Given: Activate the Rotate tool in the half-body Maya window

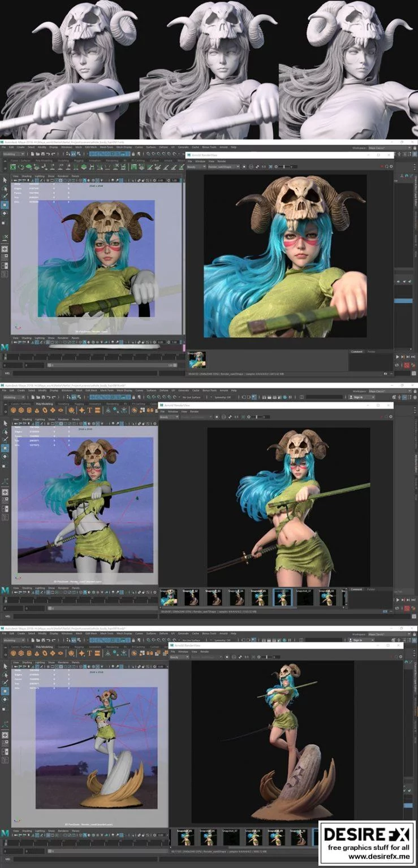Looking at the screenshot, I should (5, 457).
